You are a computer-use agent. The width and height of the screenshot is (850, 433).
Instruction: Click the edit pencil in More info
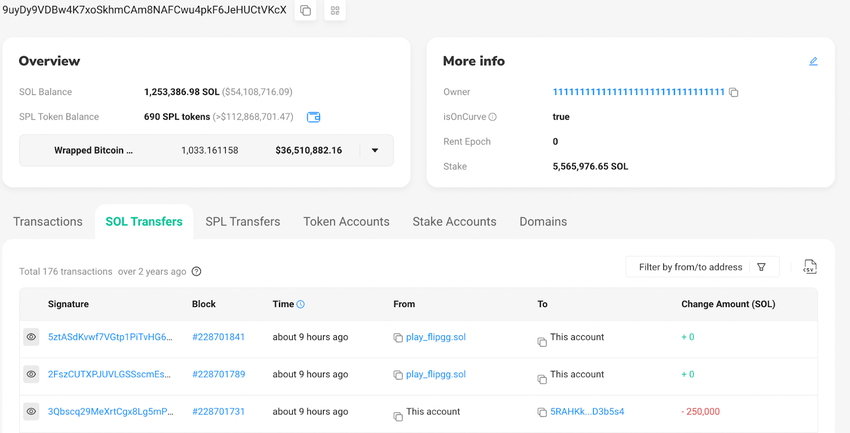(813, 61)
